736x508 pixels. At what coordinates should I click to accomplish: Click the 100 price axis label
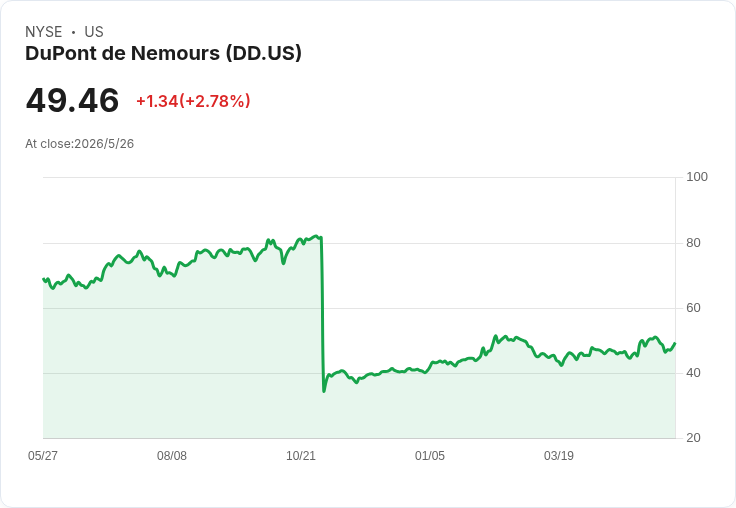[697, 177]
